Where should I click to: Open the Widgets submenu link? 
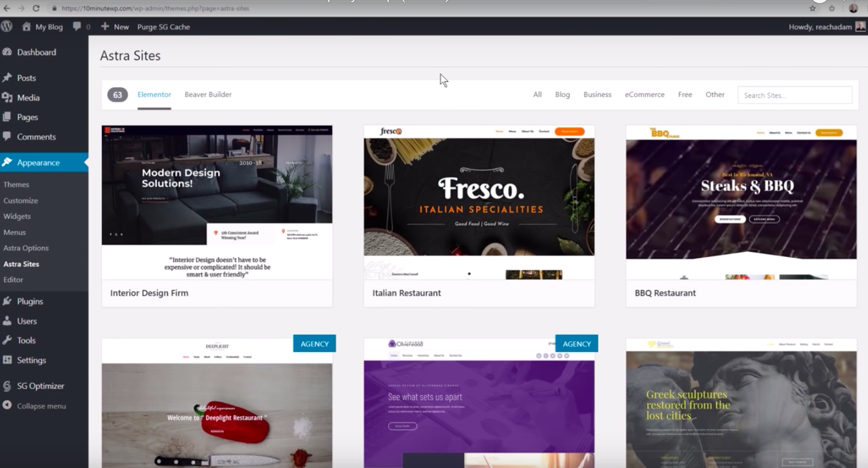click(x=17, y=216)
